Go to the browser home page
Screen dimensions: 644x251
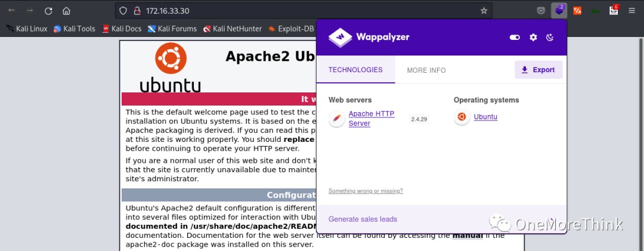click(66, 11)
